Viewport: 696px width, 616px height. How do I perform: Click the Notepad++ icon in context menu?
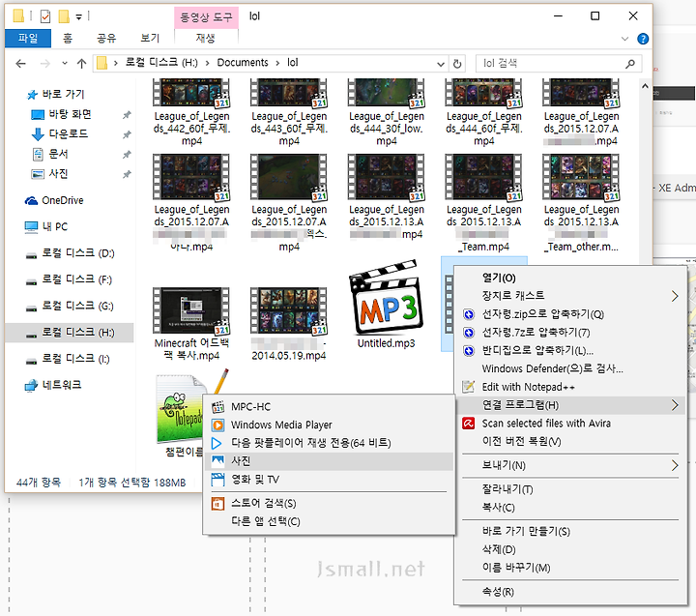[468, 387]
